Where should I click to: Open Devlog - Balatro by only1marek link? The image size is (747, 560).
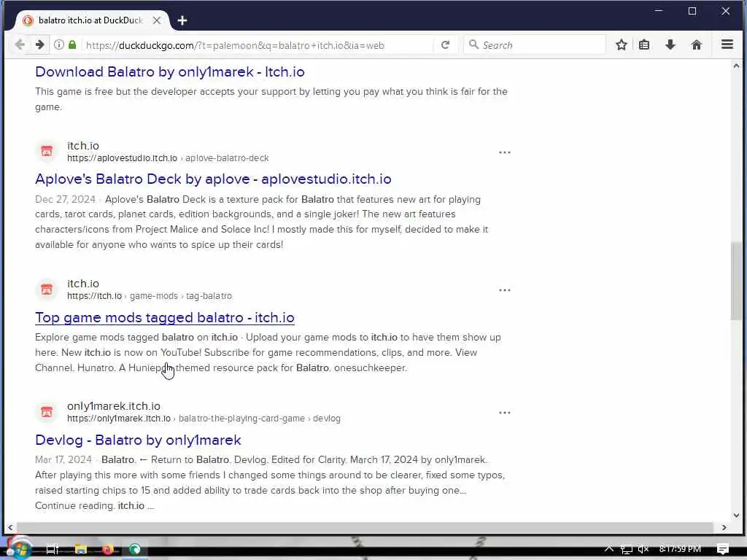coord(138,440)
